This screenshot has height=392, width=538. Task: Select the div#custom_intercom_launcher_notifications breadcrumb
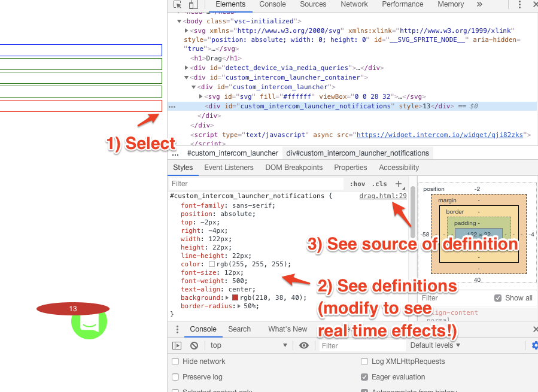357,153
